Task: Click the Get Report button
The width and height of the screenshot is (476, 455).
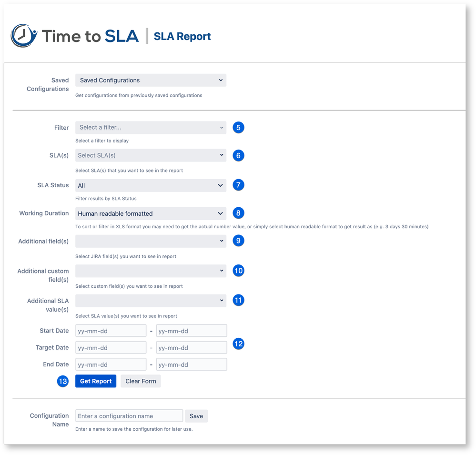Action: click(95, 381)
